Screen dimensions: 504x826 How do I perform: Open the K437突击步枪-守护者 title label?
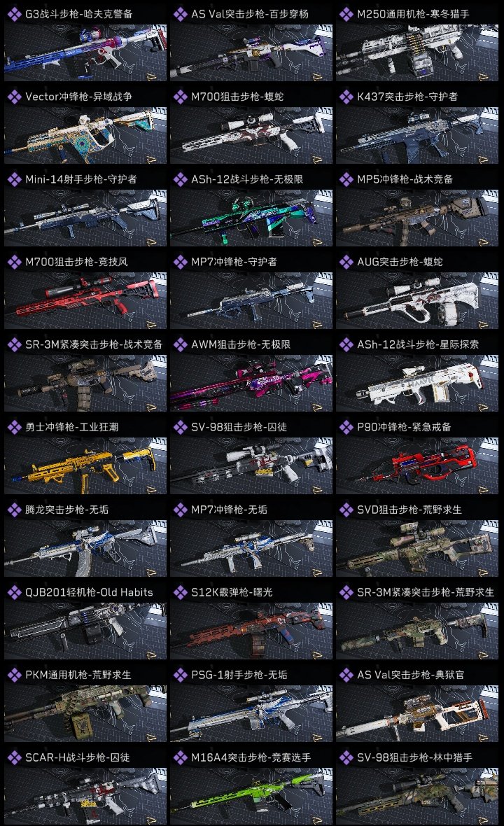click(407, 97)
